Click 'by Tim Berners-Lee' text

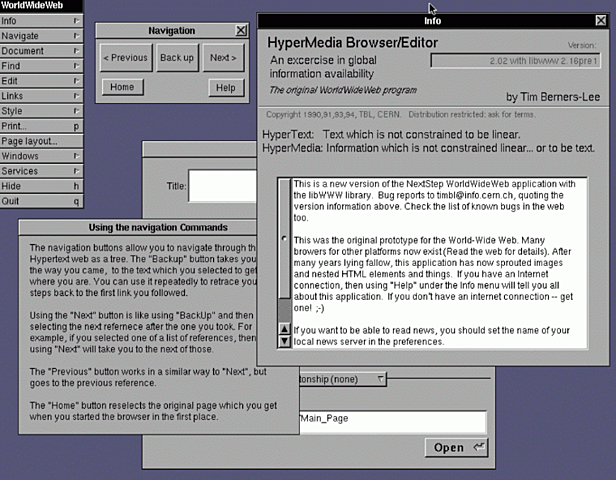(x=553, y=97)
